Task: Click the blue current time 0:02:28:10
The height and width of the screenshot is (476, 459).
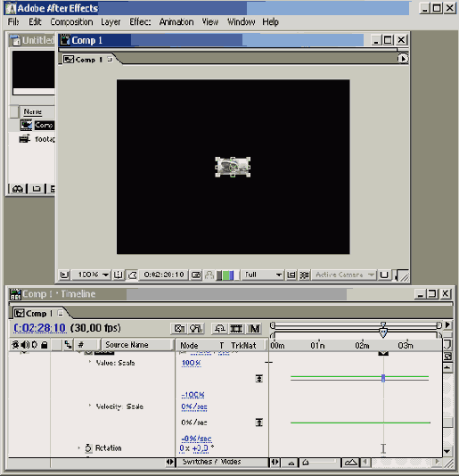Action: (40, 328)
